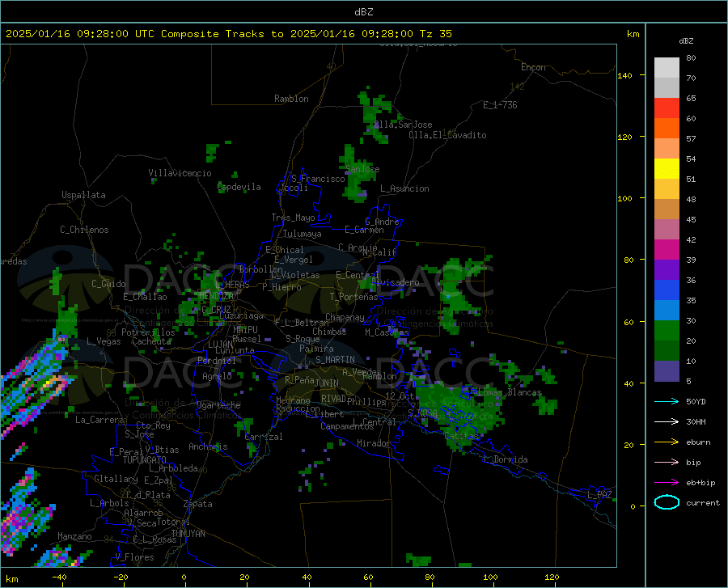The width and height of the screenshot is (728, 588).
Task: Click the Mirador map label
Action: point(374,443)
